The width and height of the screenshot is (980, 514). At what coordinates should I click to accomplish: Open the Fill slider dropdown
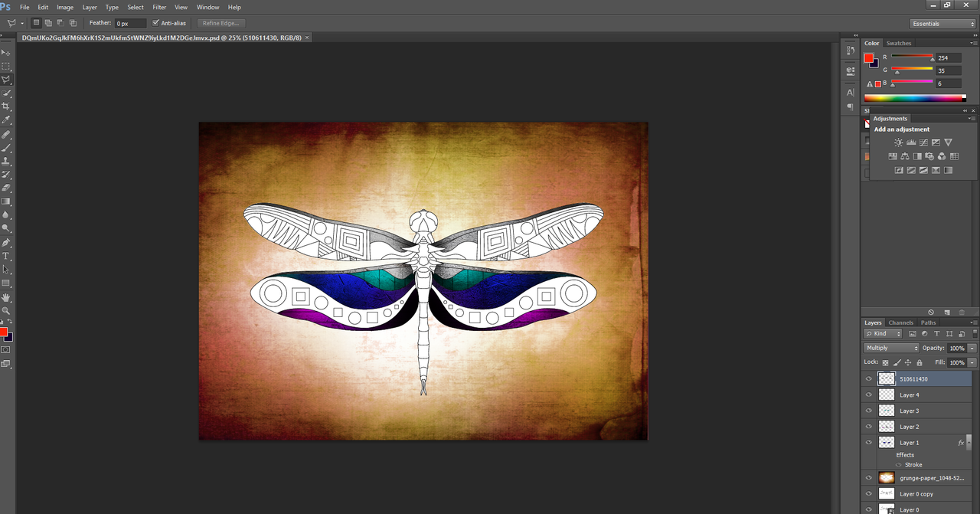pos(972,362)
